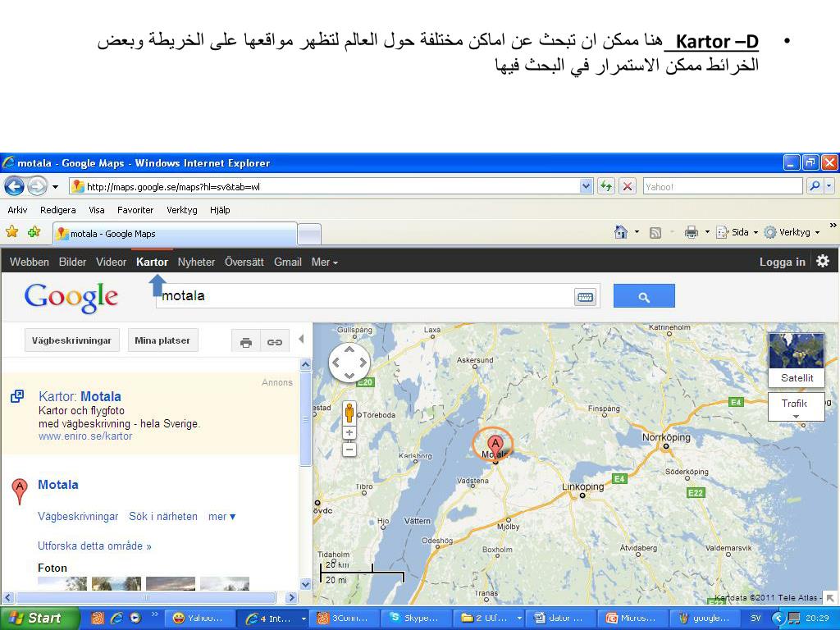
Task: Click the Vägbeskrivningar button
Action: coord(71,340)
